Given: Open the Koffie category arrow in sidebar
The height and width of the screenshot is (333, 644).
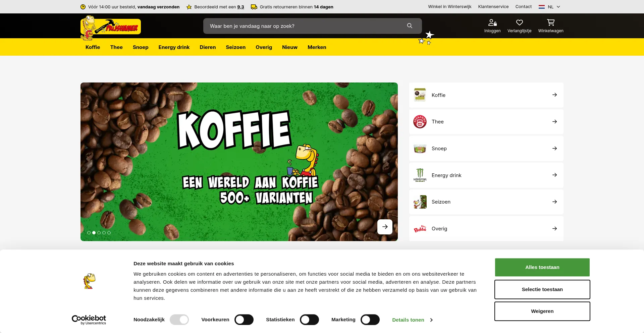Looking at the screenshot, I should pos(554,95).
